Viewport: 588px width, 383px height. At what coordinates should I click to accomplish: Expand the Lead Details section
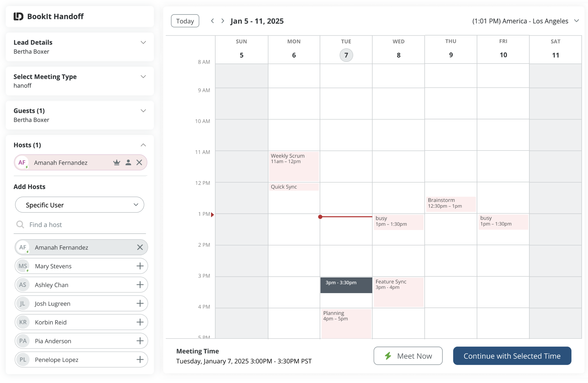point(143,42)
